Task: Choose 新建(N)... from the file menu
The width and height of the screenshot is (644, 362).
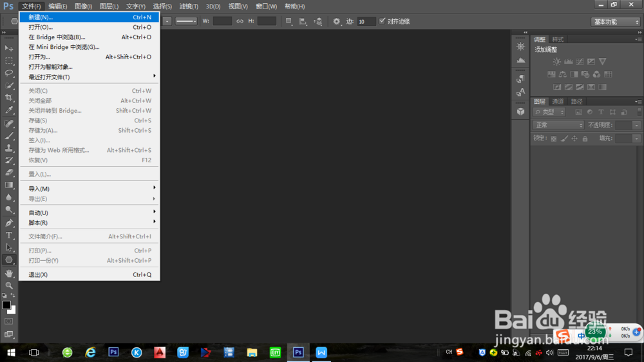Action: [x=90, y=17]
